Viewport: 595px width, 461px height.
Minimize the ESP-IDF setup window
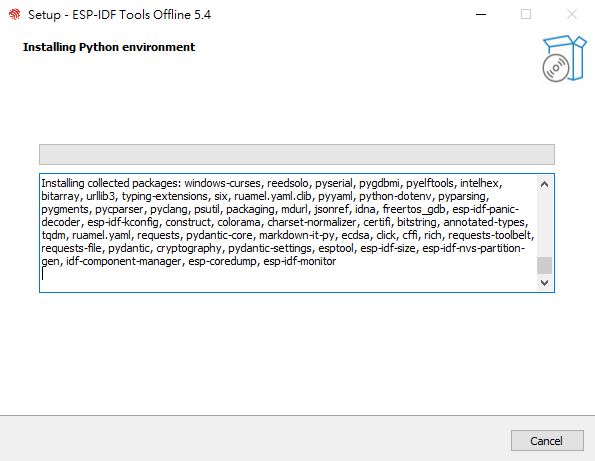click(x=481, y=14)
